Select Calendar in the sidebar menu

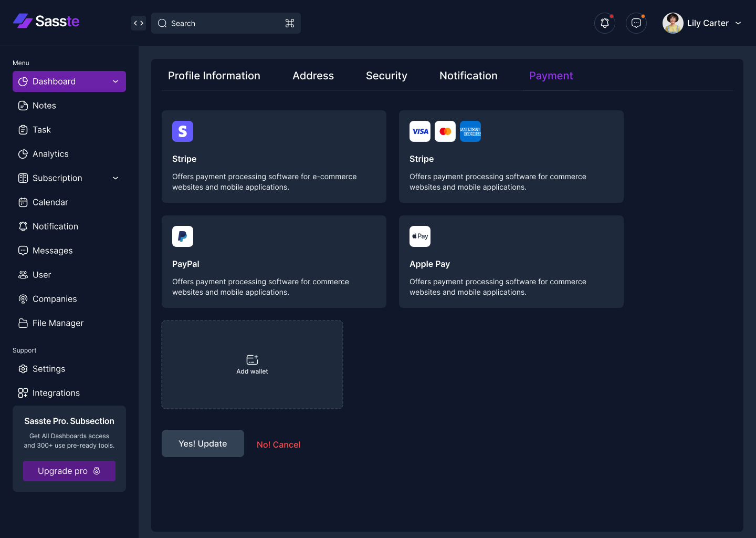tap(69, 202)
